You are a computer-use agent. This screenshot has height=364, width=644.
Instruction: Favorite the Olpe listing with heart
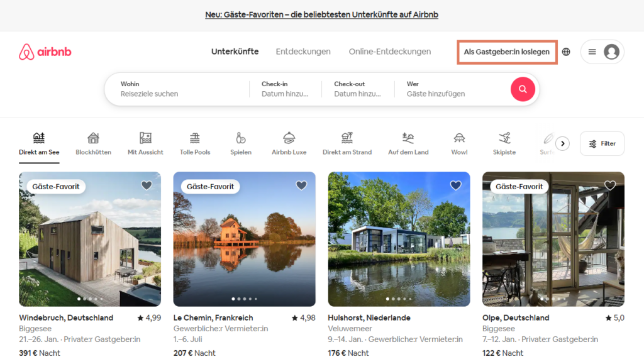610,185
